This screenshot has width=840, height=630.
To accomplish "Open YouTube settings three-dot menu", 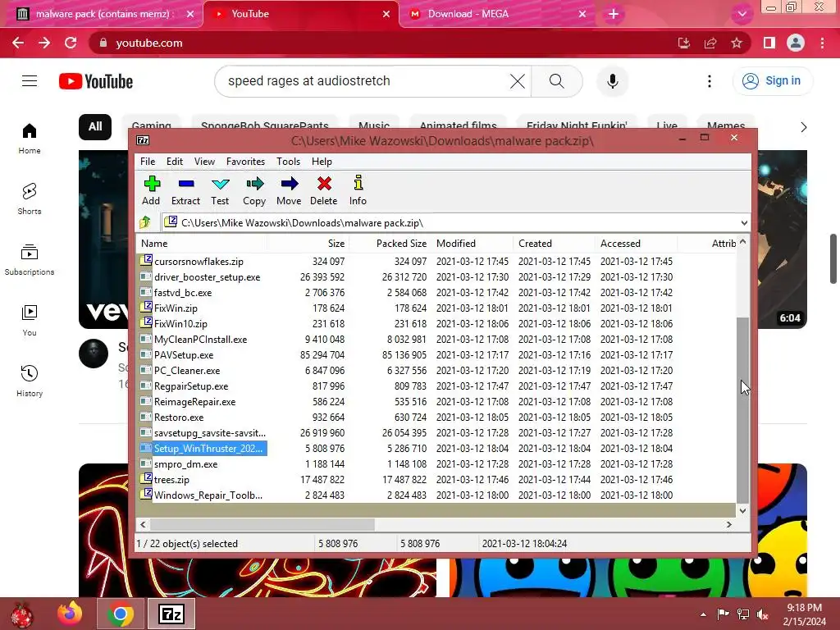I will tap(710, 81).
